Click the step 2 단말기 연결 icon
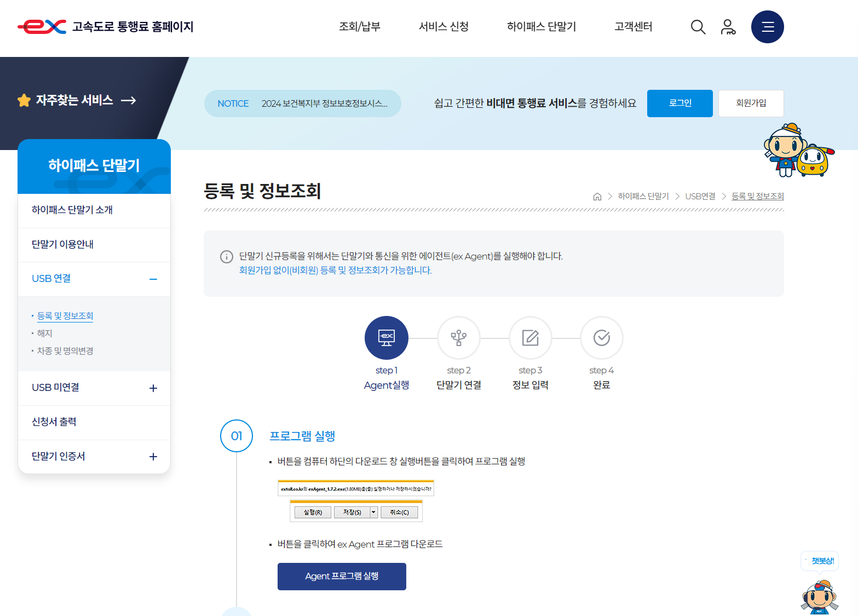The image size is (858, 616). pyautogui.click(x=459, y=338)
